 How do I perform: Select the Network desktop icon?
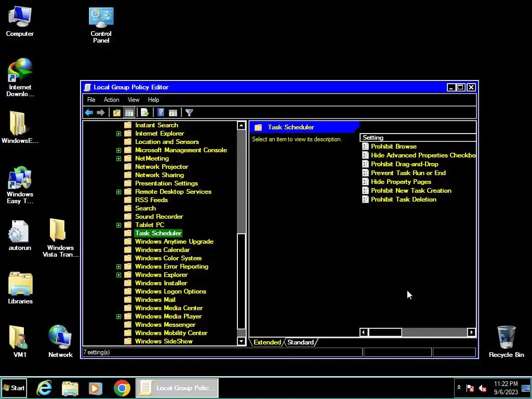click(60, 341)
